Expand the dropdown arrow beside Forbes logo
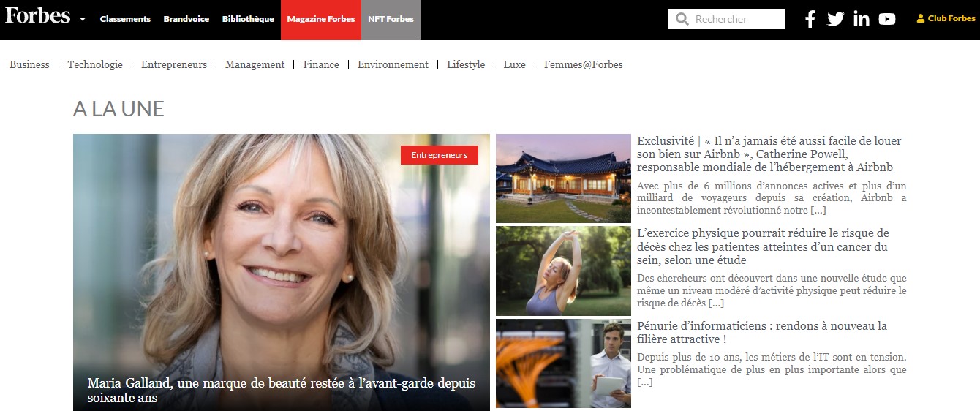 point(83,19)
